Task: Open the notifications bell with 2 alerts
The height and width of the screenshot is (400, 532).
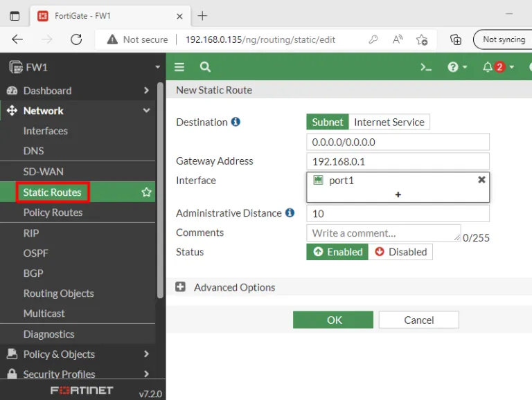Action: pyautogui.click(x=498, y=67)
